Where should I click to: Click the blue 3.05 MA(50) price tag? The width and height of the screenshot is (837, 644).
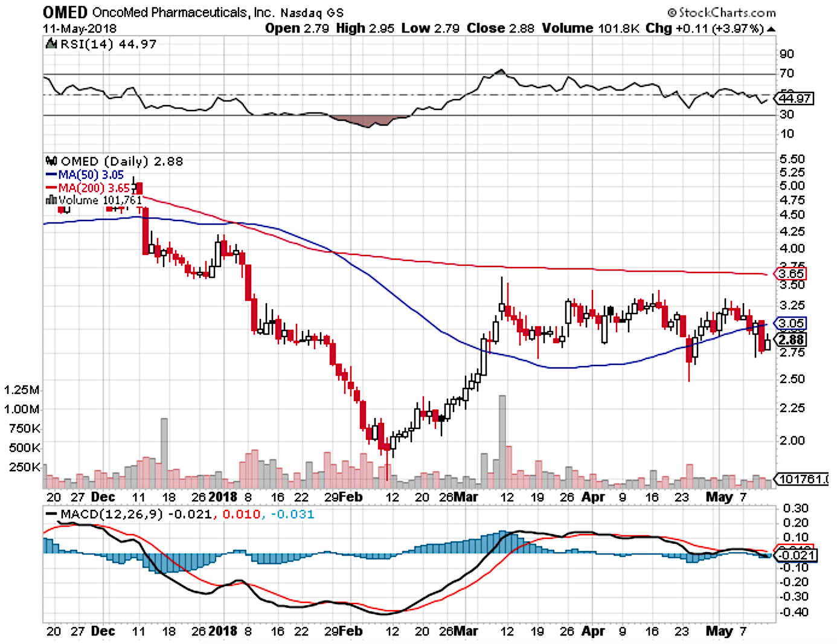[790, 323]
